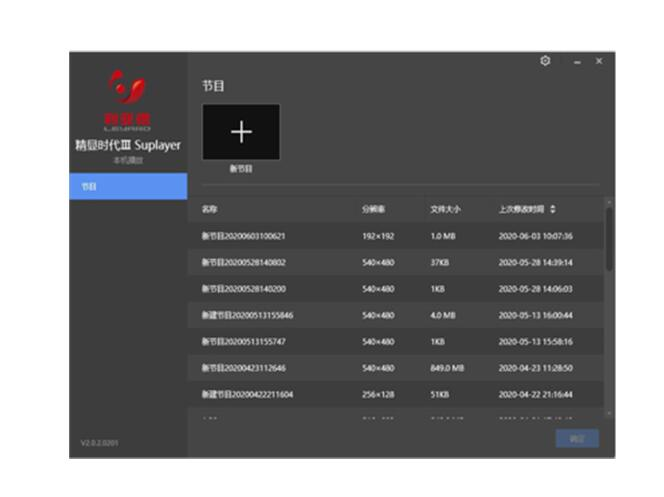Click the 名称 column header

click(209, 210)
